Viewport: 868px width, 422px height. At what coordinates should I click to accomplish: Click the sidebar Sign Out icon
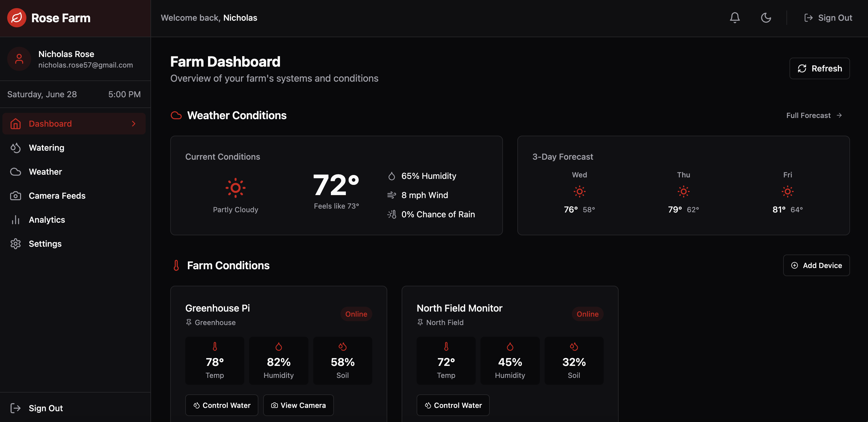(x=16, y=408)
